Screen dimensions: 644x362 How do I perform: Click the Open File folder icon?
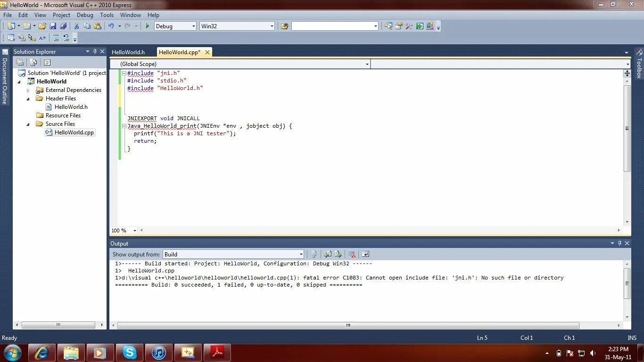[x=42, y=26]
